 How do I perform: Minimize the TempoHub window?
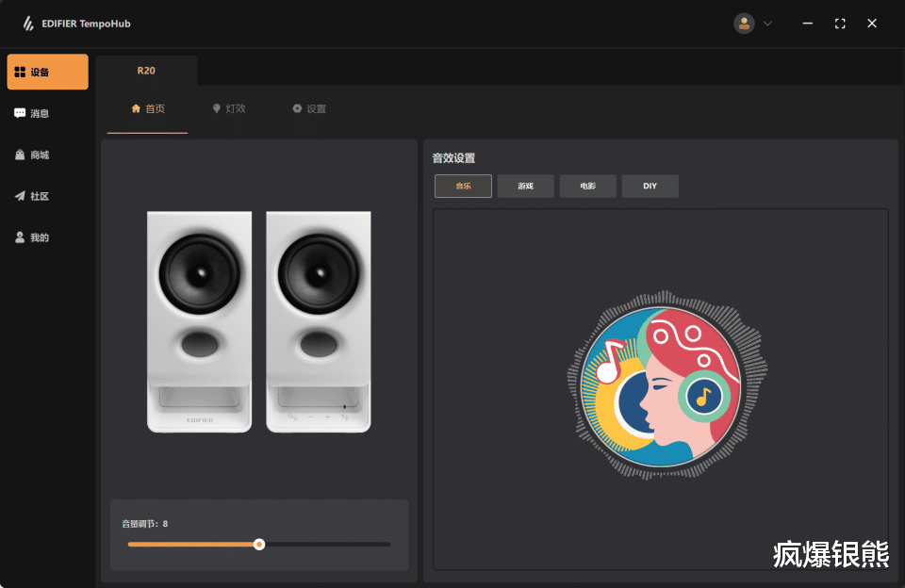tap(808, 24)
